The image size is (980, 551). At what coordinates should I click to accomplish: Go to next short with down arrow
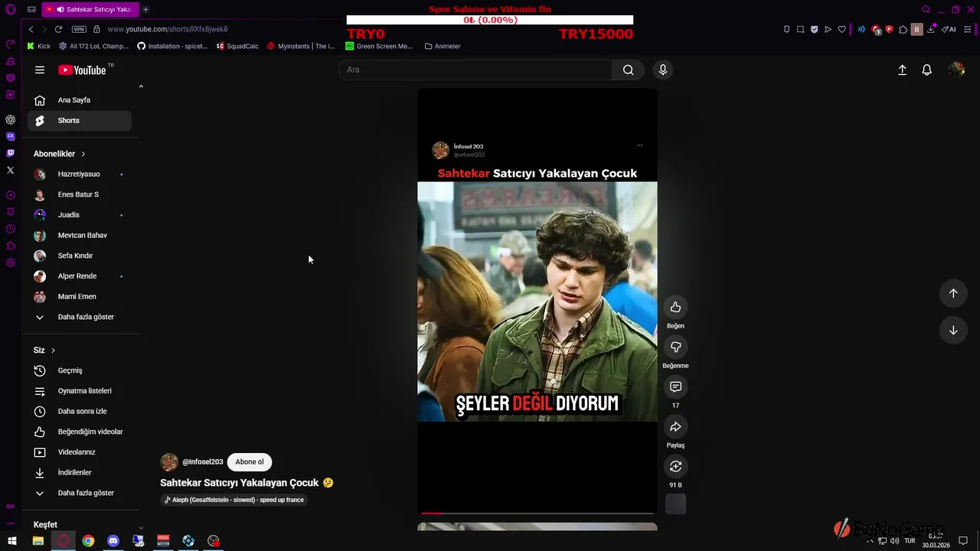pos(953,331)
